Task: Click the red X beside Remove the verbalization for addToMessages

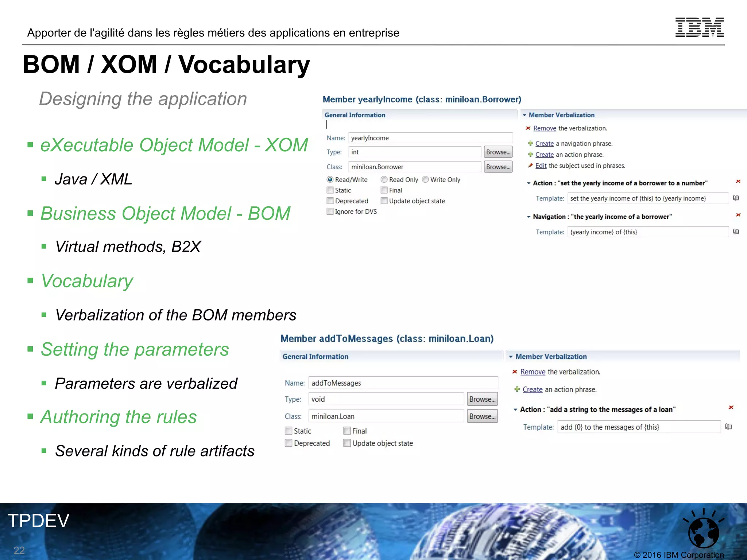Action: pyautogui.click(x=515, y=372)
